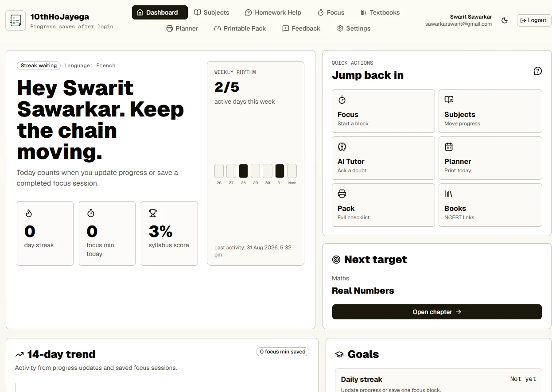The height and width of the screenshot is (392, 552).
Task: Click the email sawarkarswarit@gmail.com
Action: point(459,24)
